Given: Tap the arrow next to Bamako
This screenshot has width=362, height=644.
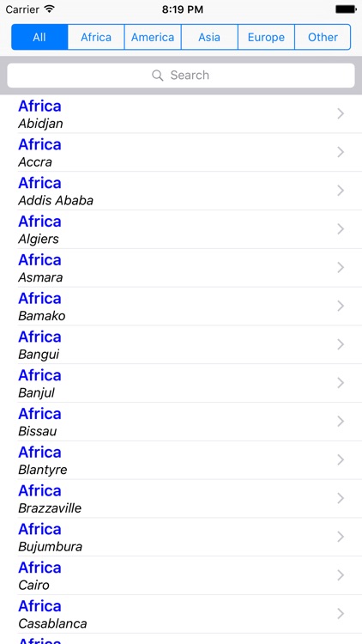Looking at the screenshot, I should [341, 306].
